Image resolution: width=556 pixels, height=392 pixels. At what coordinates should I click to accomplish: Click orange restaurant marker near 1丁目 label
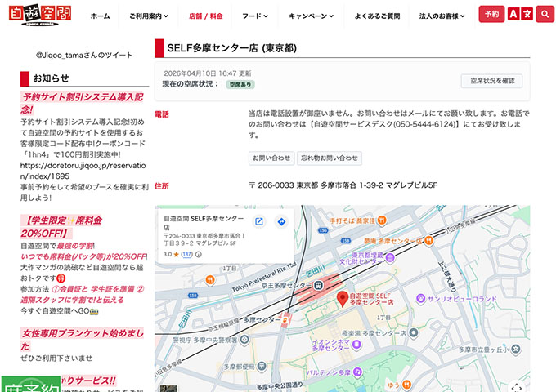point(210,280)
